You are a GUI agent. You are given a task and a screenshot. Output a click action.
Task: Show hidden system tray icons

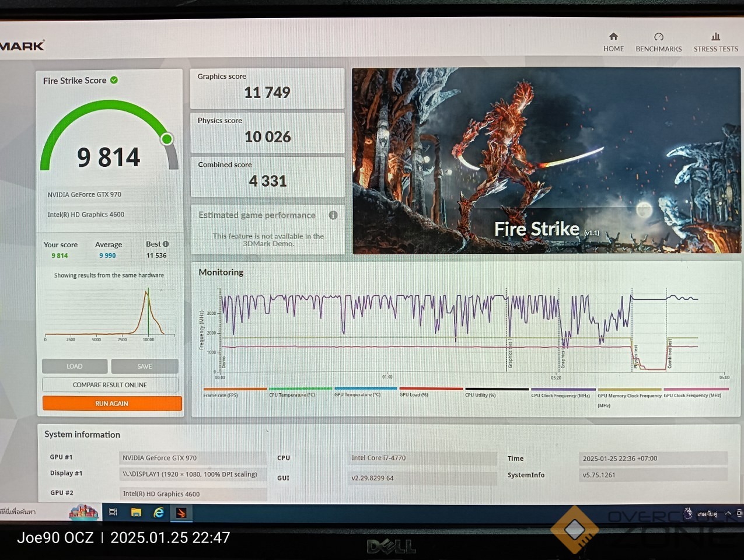click(x=728, y=513)
